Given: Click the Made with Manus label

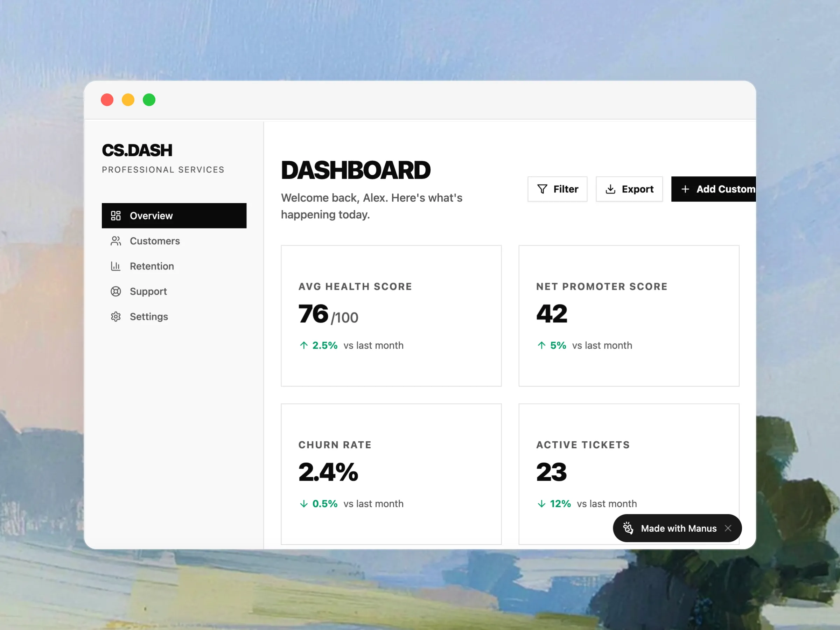Looking at the screenshot, I should point(679,528).
